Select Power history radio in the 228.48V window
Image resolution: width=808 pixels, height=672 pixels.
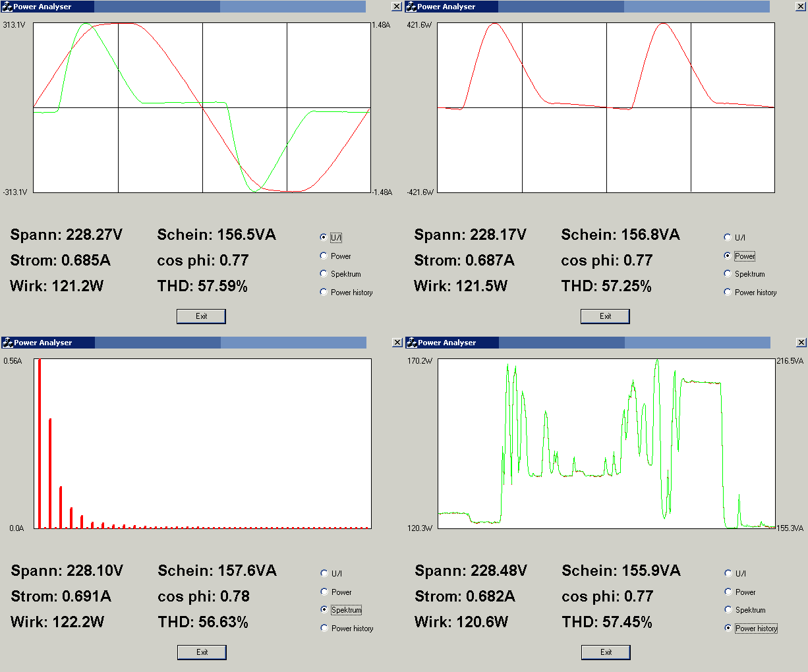pos(728,628)
